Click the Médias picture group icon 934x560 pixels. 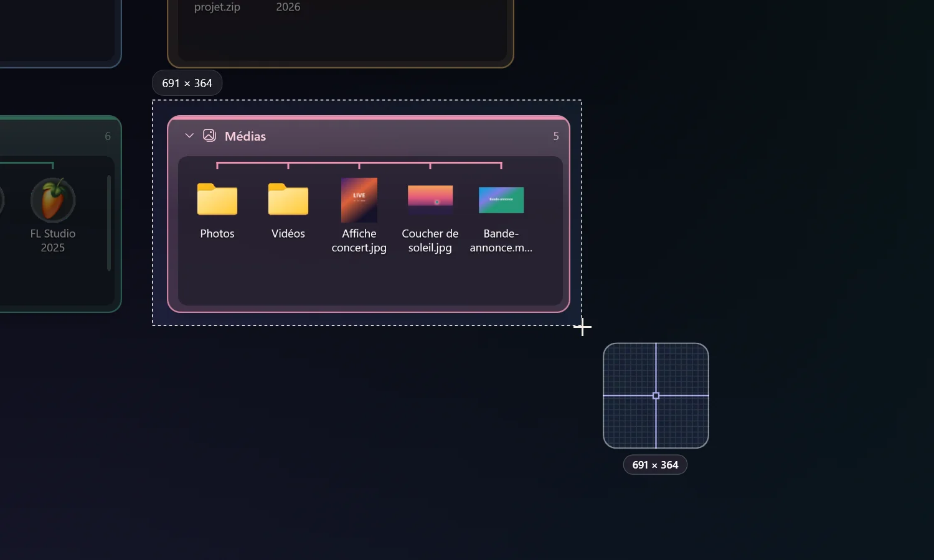point(209,136)
